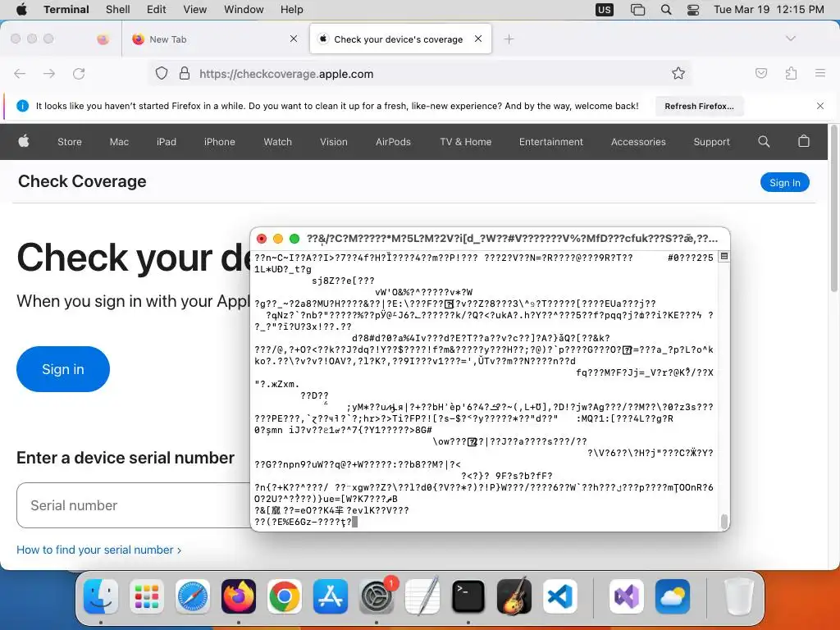
Task: Open the Apple menu in the menu bar
Action: (21, 9)
